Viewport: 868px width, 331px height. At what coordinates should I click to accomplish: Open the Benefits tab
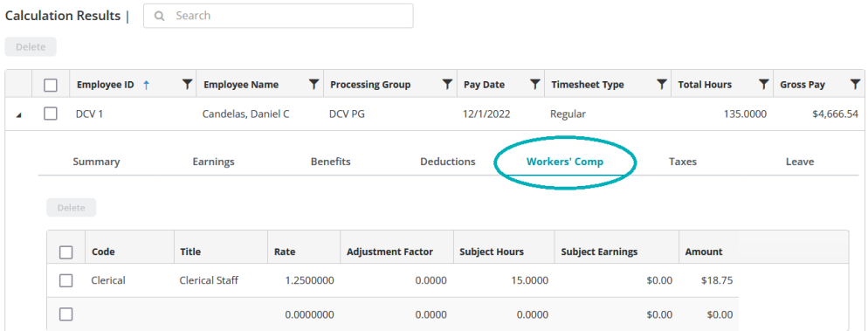(330, 162)
